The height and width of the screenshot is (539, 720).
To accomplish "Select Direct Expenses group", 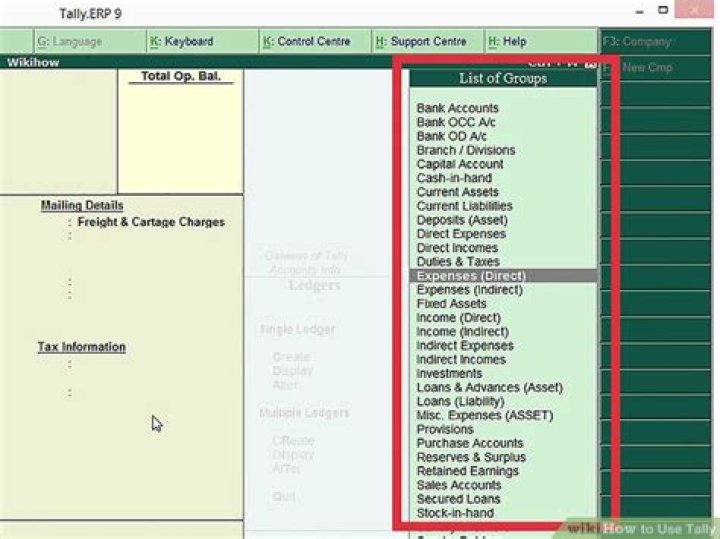I will [461, 234].
